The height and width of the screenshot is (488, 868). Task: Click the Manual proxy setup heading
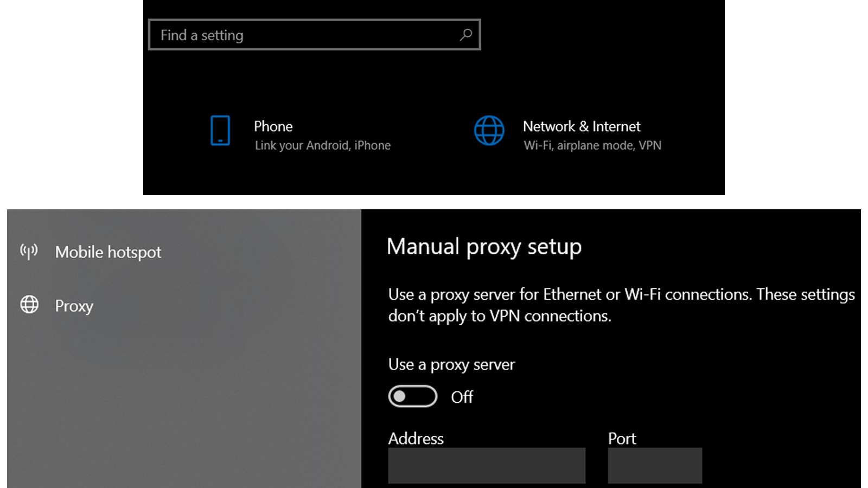point(484,247)
